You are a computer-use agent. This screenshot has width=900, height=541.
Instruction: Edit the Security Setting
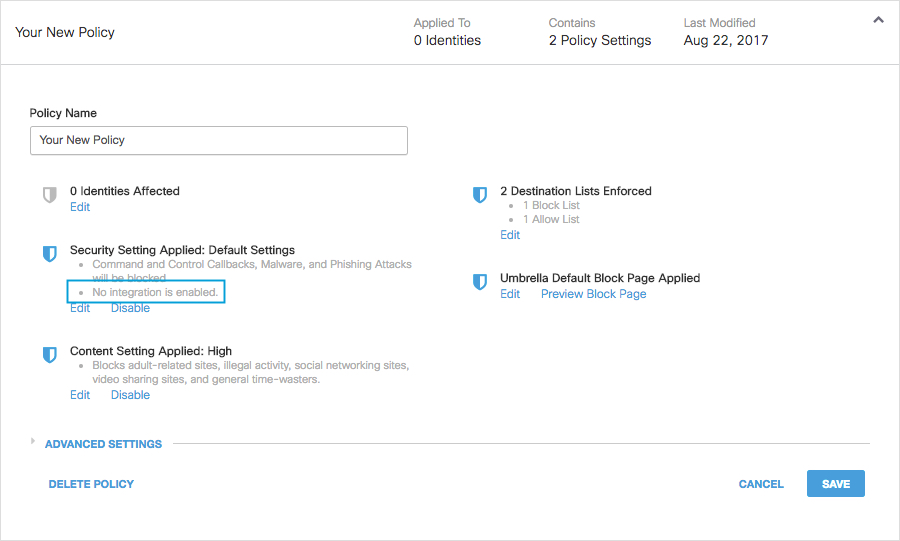point(80,308)
